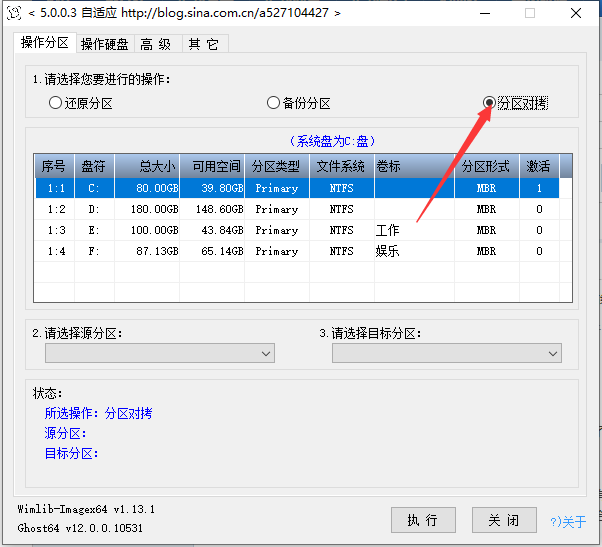Open the 高级 tab
Viewport: 602px width, 547px height.
(156, 44)
